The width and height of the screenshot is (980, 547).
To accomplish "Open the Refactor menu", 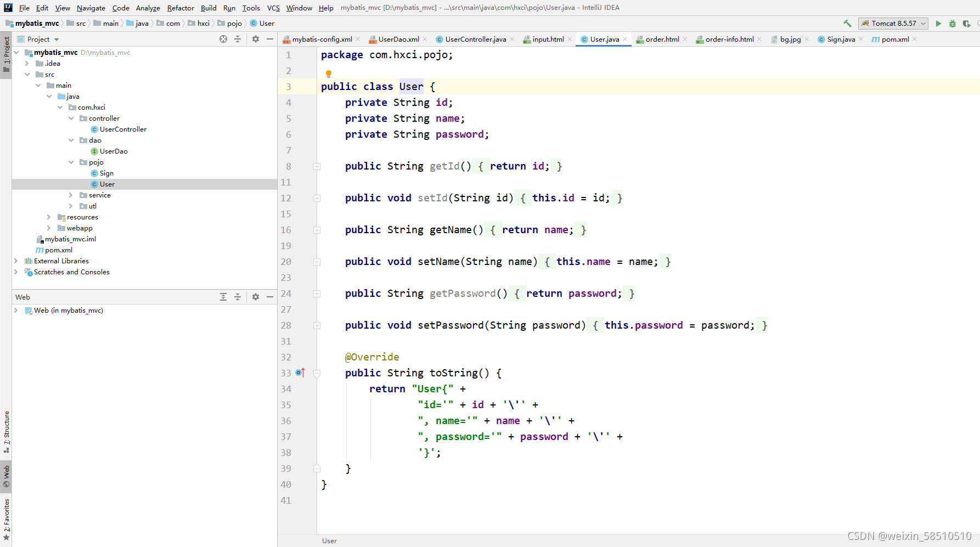I will tap(181, 8).
